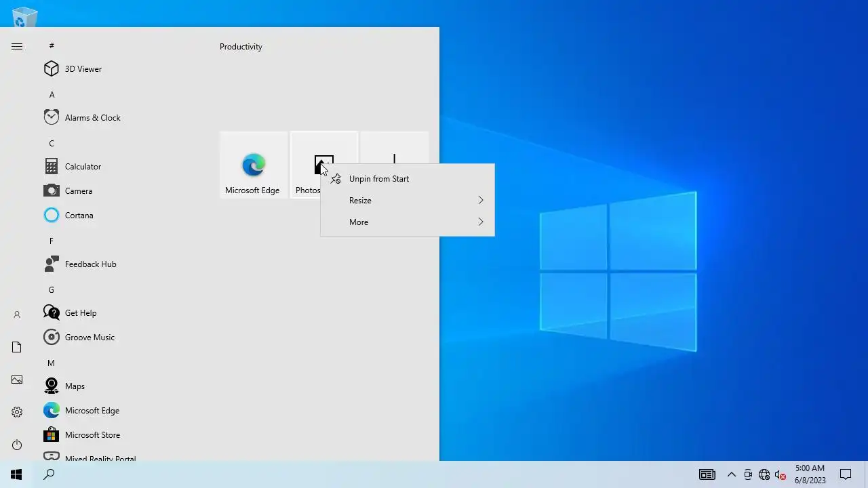This screenshot has width=868, height=488.
Task: Click the muted volume tray icon
Action: [x=781, y=474]
